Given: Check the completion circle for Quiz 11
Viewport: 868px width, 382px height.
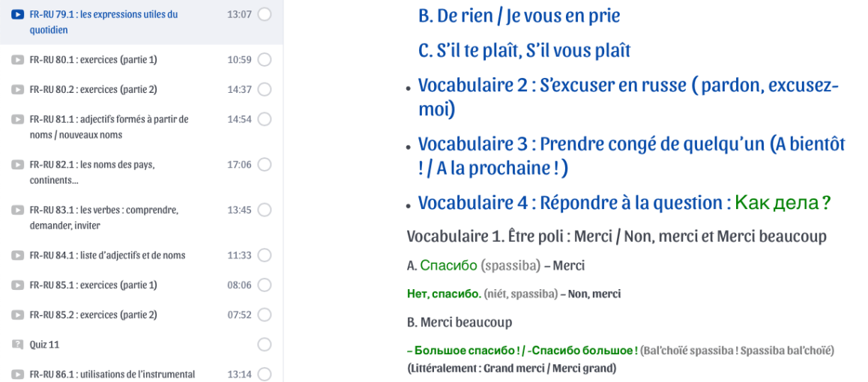Looking at the screenshot, I should coord(264,345).
